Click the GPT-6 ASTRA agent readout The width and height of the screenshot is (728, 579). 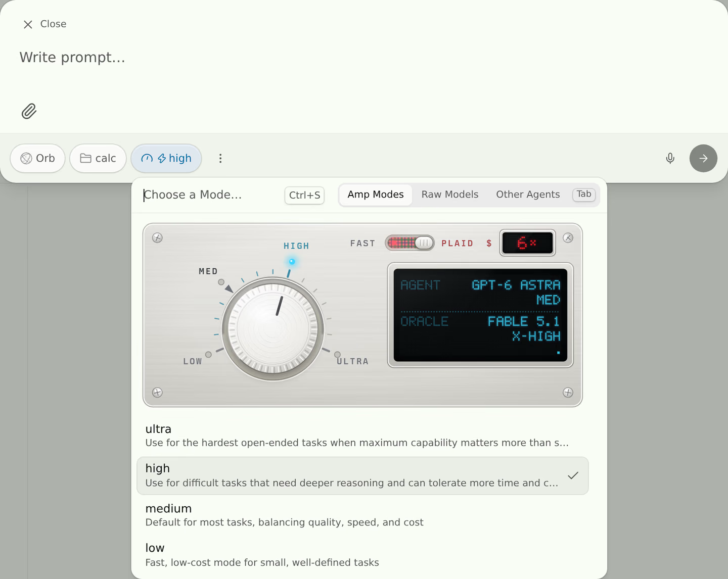tap(516, 285)
